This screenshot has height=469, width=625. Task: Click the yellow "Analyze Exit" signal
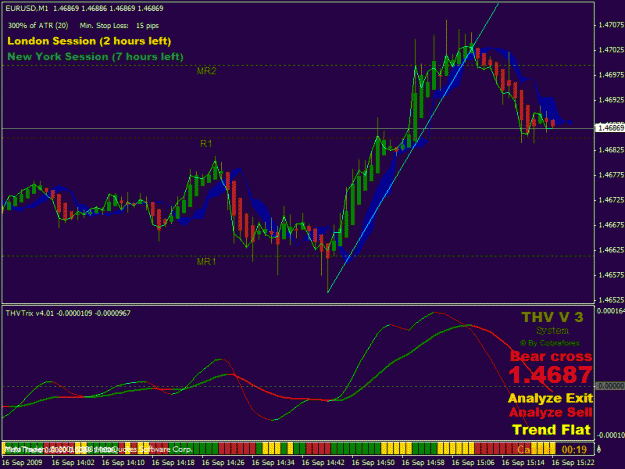550,398
